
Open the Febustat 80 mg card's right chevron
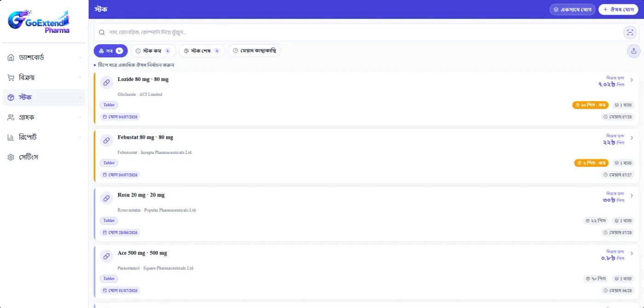(x=632, y=138)
